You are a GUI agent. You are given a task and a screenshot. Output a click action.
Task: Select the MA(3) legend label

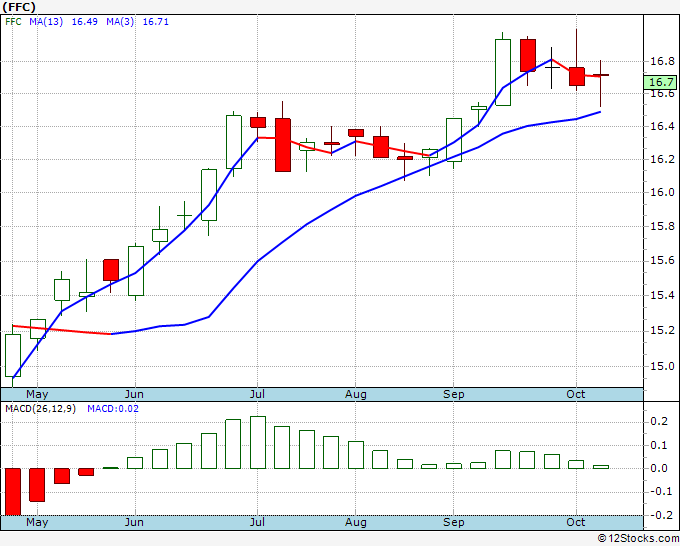click(x=120, y=22)
